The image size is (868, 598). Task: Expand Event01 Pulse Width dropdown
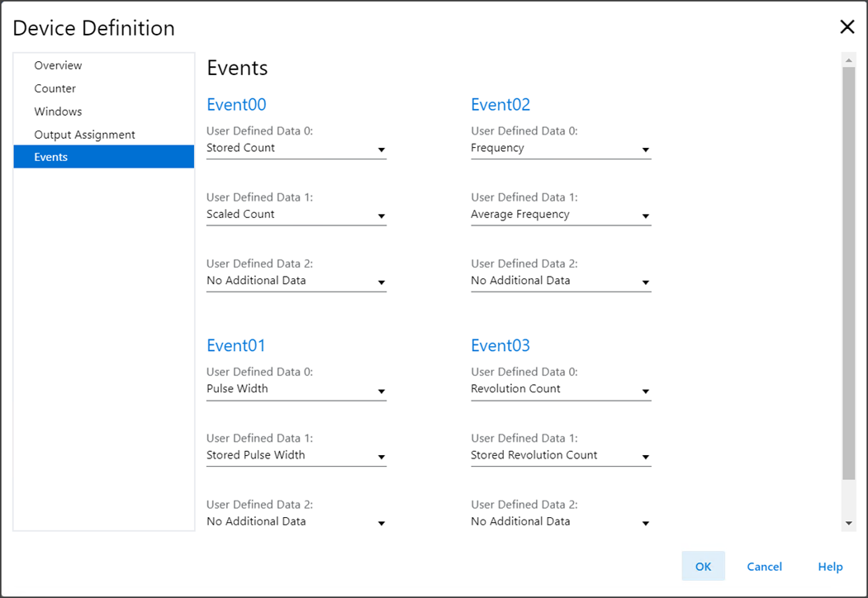[x=296, y=389]
